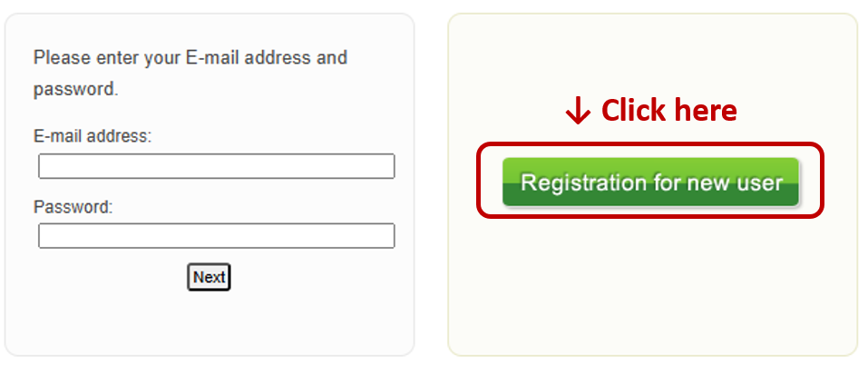Open Registration for new user

click(x=650, y=182)
